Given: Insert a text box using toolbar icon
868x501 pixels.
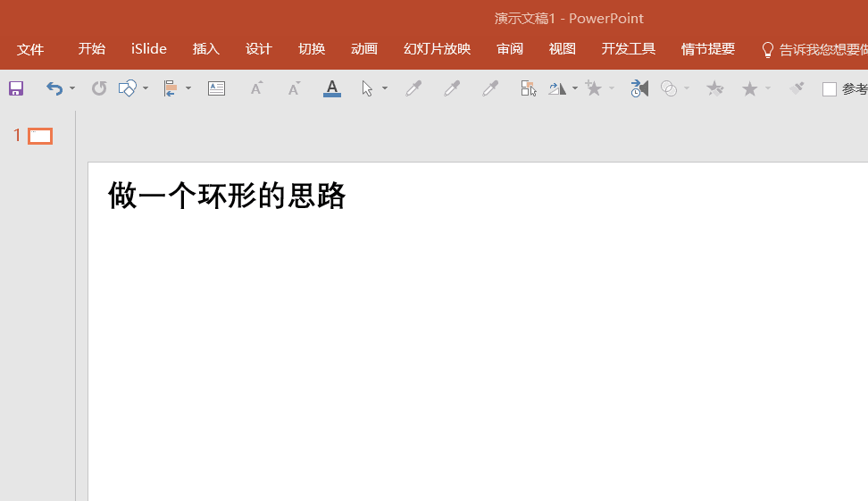Looking at the screenshot, I should (216, 88).
